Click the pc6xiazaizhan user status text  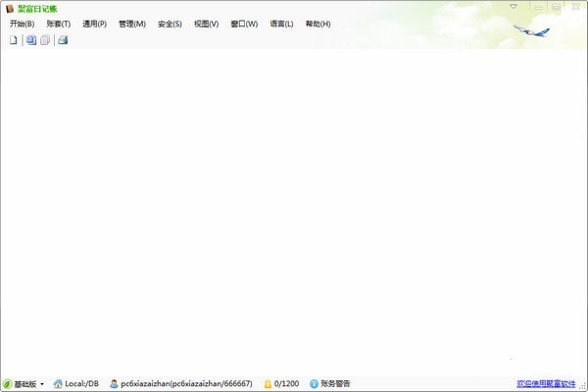click(186, 384)
